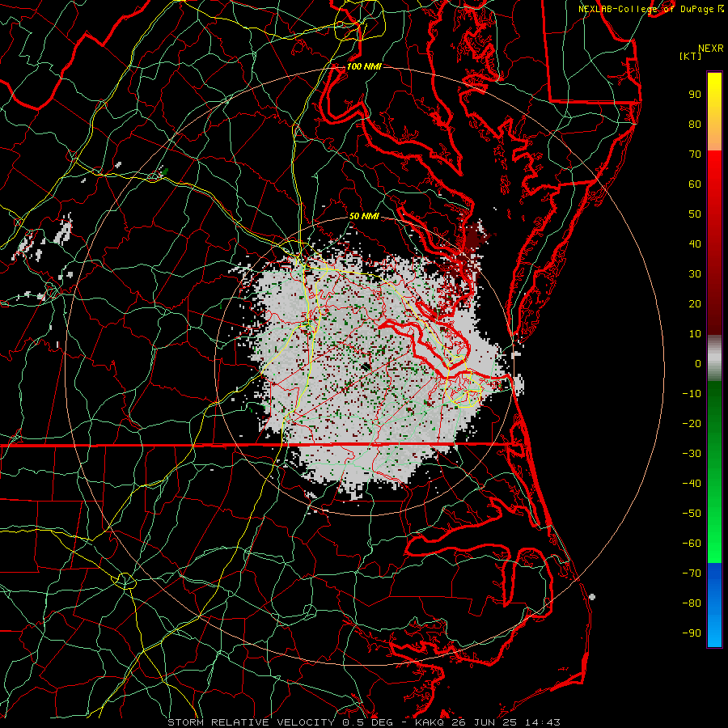Click the 30 value on velocity scale
Image resolution: width=728 pixels, height=728 pixels.
695,274
